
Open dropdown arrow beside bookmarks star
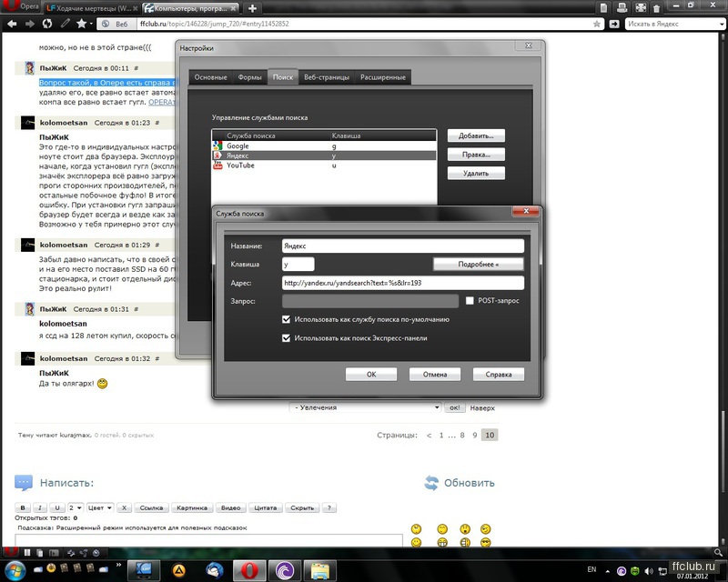pyautogui.click(x=91, y=24)
